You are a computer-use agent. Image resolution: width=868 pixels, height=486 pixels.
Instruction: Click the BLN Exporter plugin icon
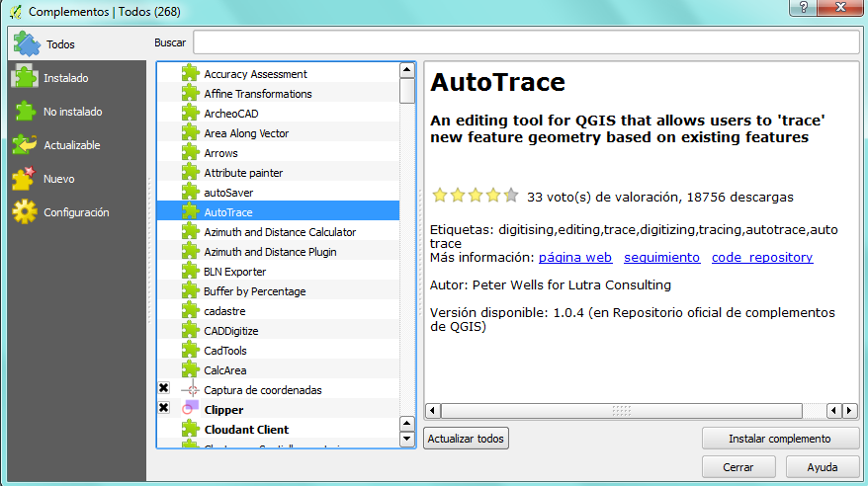pyautogui.click(x=190, y=272)
